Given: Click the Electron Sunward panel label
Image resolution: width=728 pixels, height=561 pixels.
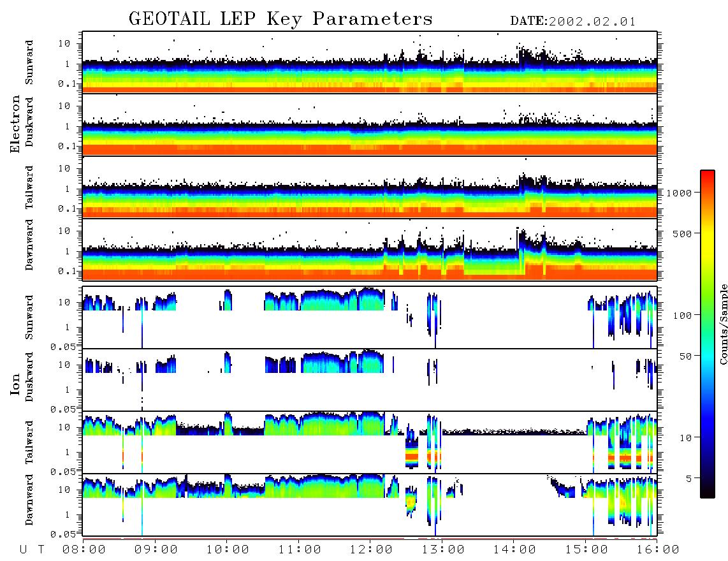Looking at the screenshot, I should tap(29, 62).
